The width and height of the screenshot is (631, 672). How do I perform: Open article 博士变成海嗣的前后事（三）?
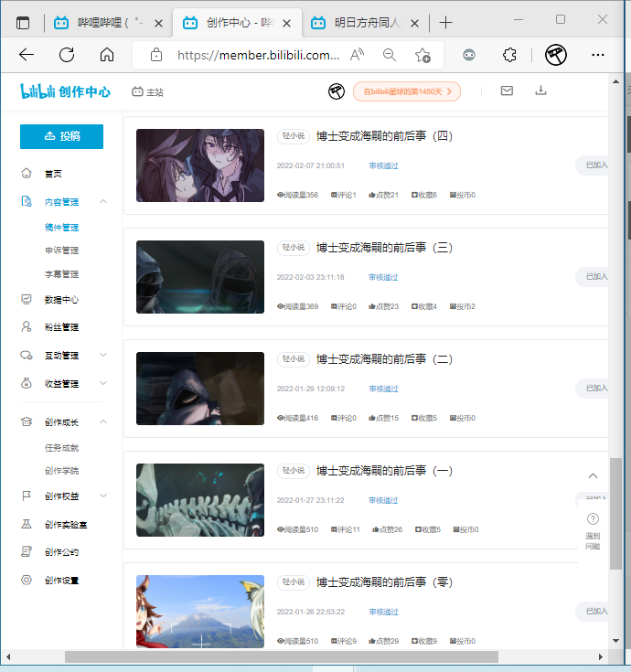(385, 248)
